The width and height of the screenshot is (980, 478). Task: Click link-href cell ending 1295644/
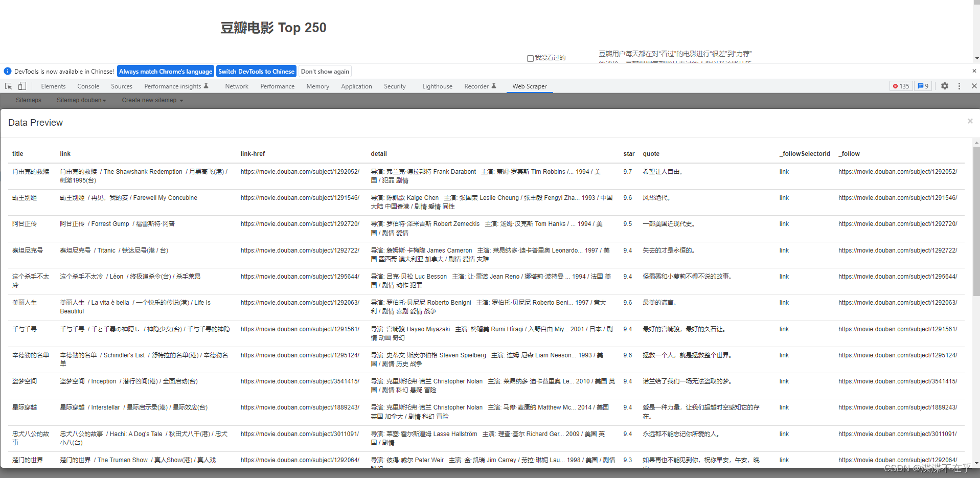300,277
